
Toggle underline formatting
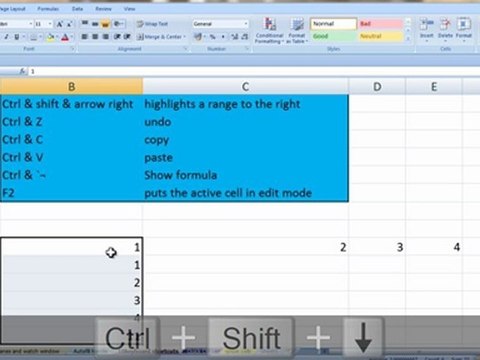[x=16, y=37]
